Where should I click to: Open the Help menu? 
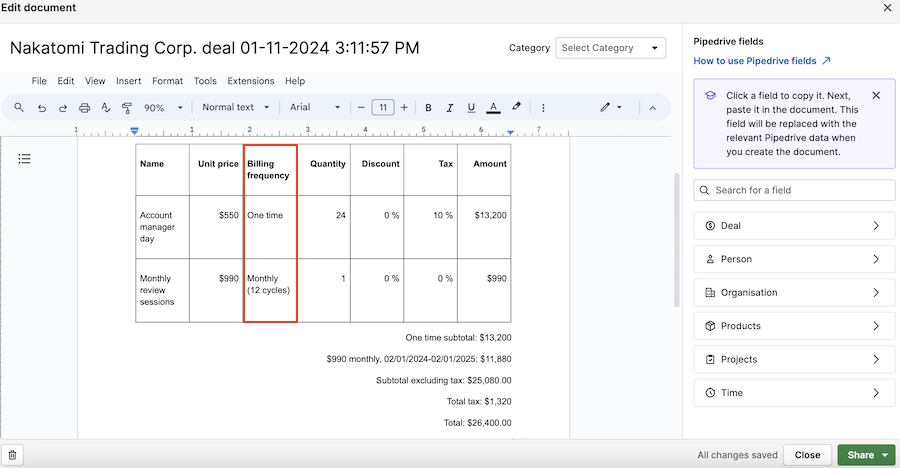[x=295, y=81]
